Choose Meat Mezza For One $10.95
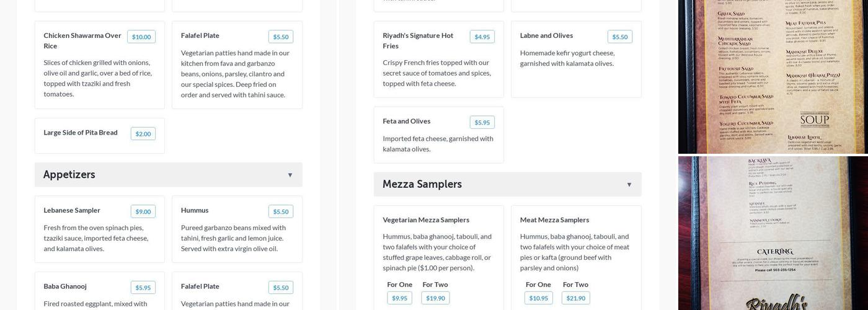 [538, 298]
